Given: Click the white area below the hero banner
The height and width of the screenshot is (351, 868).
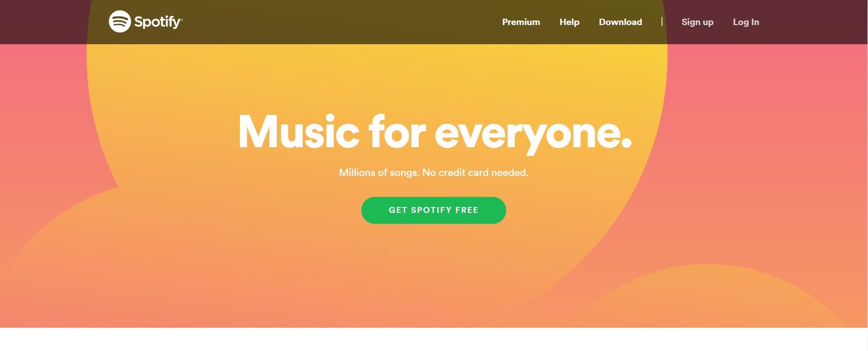Looking at the screenshot, I should pos(434,339).
